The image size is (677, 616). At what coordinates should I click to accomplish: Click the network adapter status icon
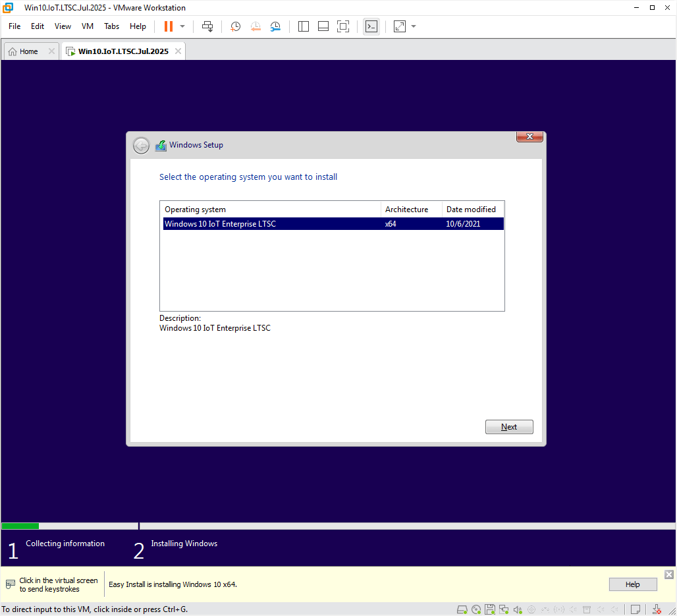click(504, 609)
